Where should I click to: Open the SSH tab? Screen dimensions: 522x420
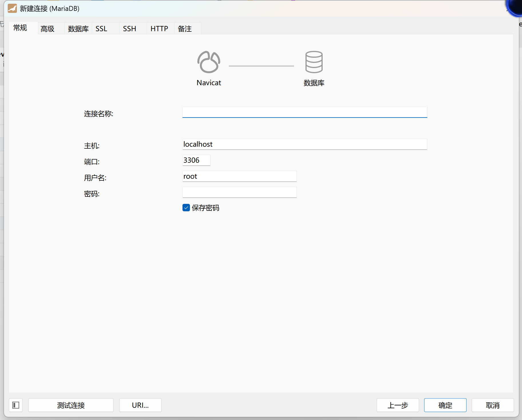(x=129, y=28)
